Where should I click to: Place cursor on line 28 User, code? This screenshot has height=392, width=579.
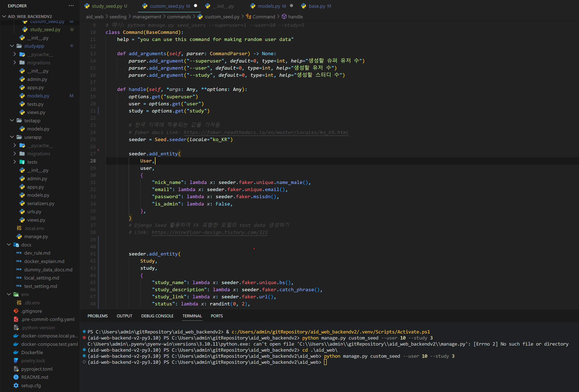pos(147,161)
